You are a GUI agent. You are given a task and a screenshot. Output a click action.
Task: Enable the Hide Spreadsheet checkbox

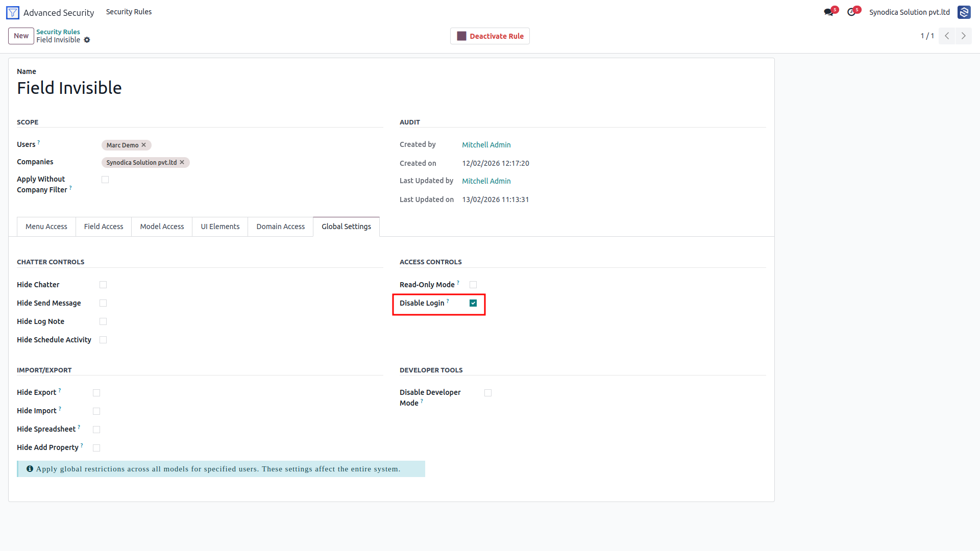(96, 430)
